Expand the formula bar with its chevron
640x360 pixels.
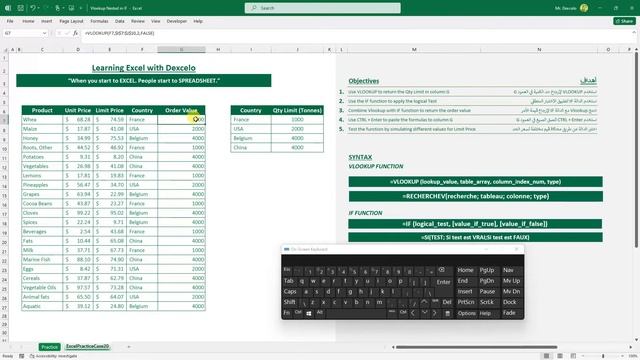[634, 33]
